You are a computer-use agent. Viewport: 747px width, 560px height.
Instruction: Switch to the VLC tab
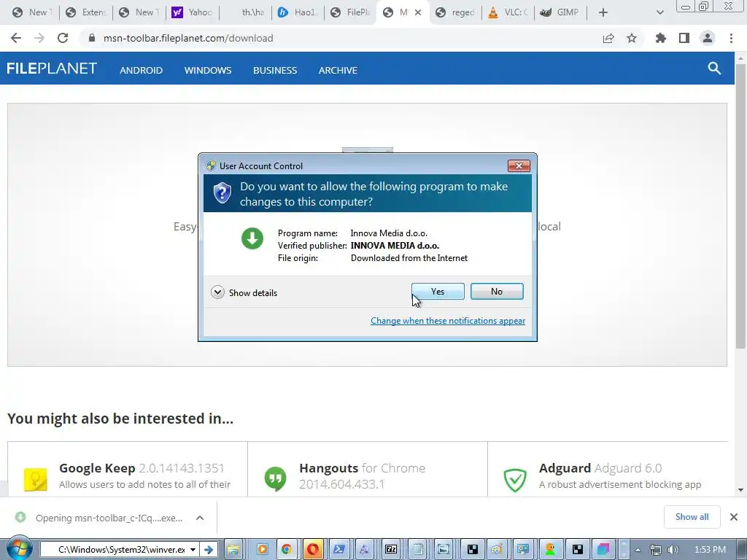tap(508, 12)
